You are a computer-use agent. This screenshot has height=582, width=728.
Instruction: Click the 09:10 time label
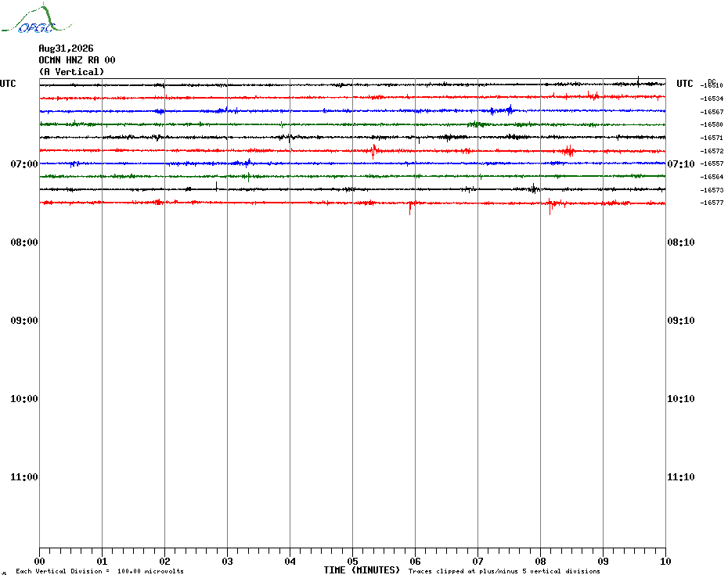(681, 321)
